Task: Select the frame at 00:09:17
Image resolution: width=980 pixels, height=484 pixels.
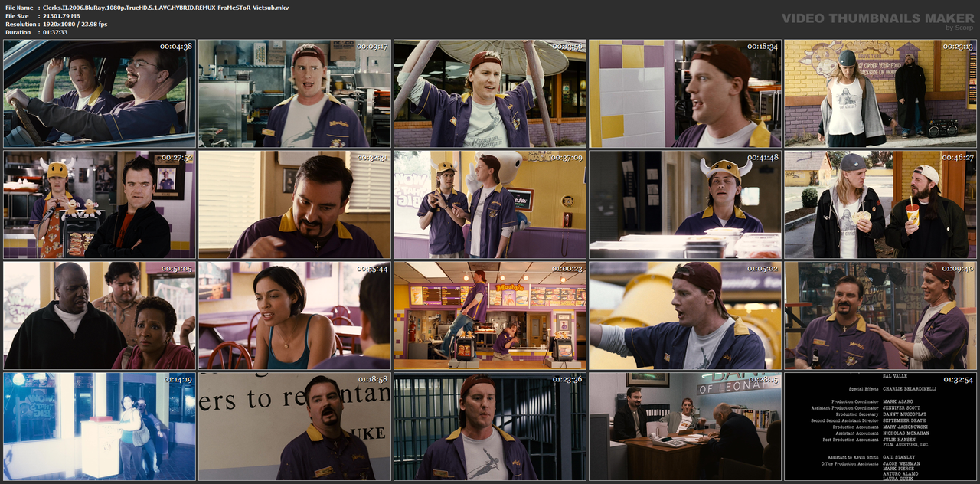Action: point(295,93)
